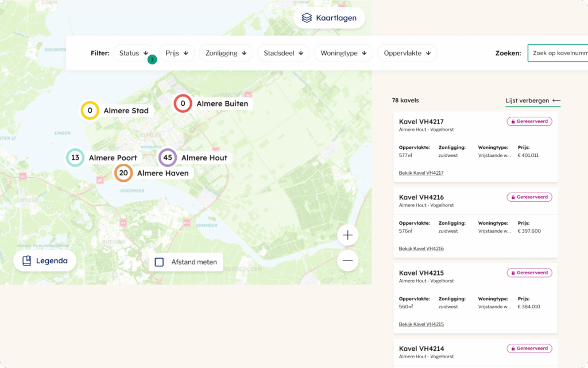
Task: Select the zoom-in plus icon on the map
Action: 347,235
